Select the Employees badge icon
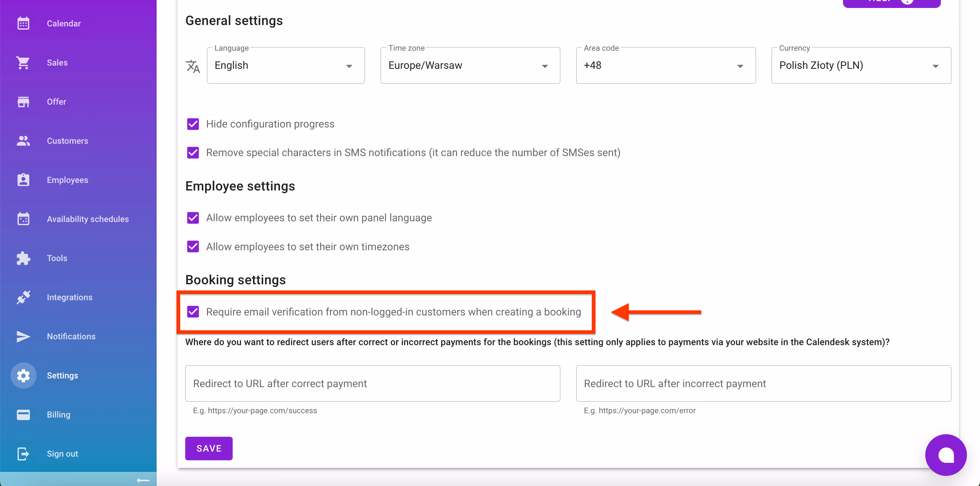This screenshot has height=486, width=980. (23, 180)
